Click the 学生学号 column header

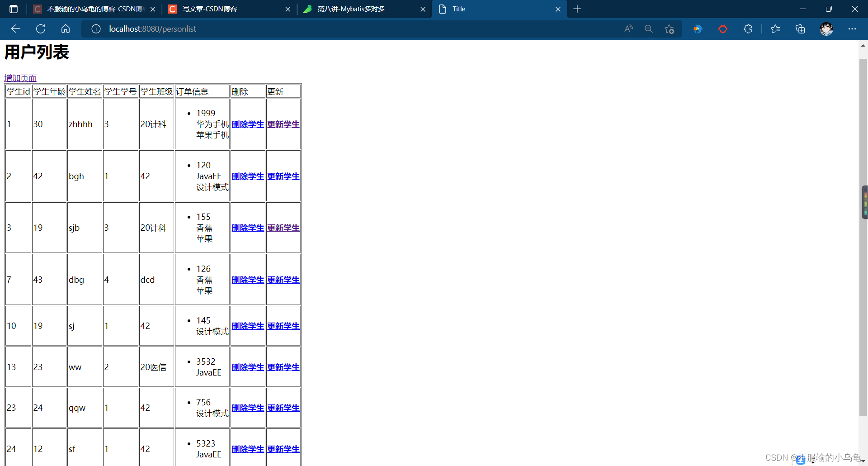pos(121,92)
